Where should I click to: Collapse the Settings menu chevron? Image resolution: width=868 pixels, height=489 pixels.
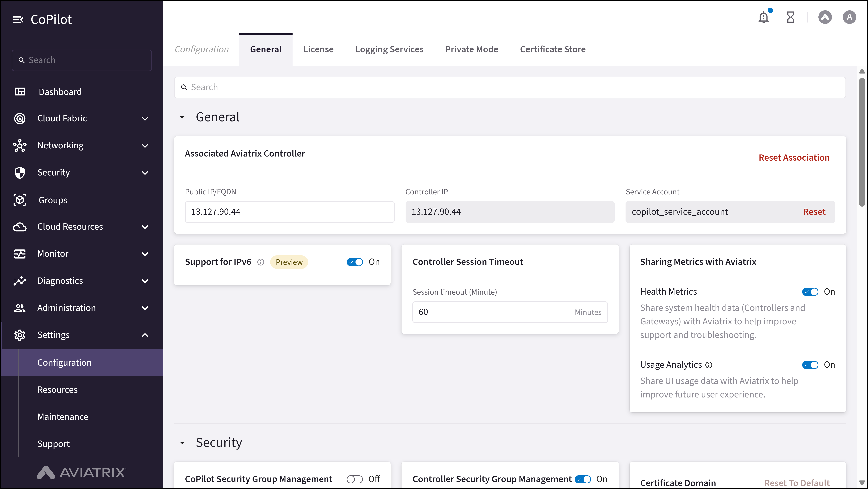pos(145,335)
